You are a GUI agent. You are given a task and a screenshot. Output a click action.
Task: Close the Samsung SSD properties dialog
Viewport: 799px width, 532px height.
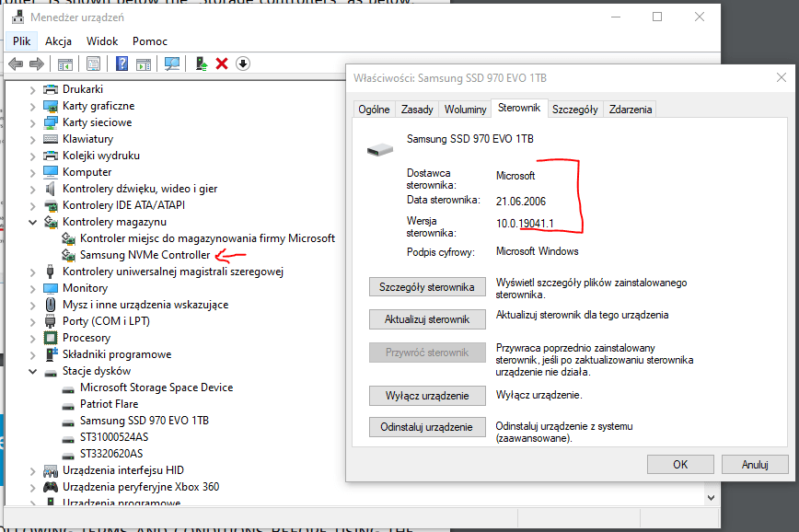782,77
